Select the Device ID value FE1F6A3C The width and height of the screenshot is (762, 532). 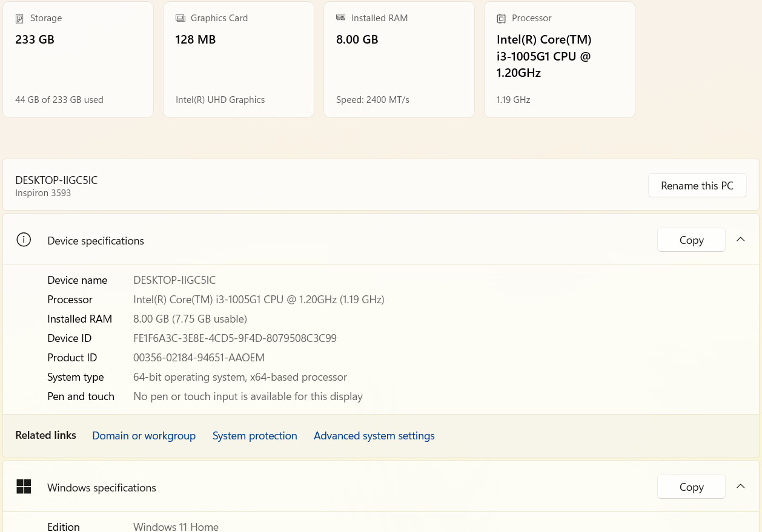pyautogui.click(x=235, y=338)
